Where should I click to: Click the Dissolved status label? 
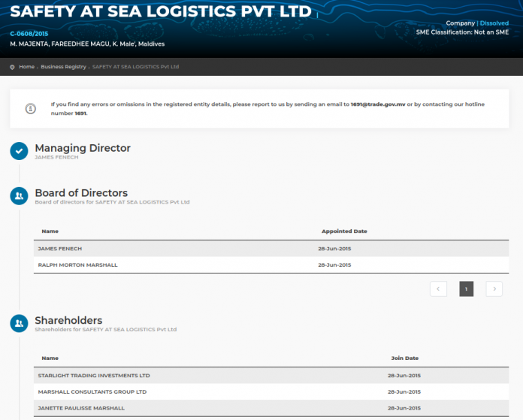tap(494, 23)
